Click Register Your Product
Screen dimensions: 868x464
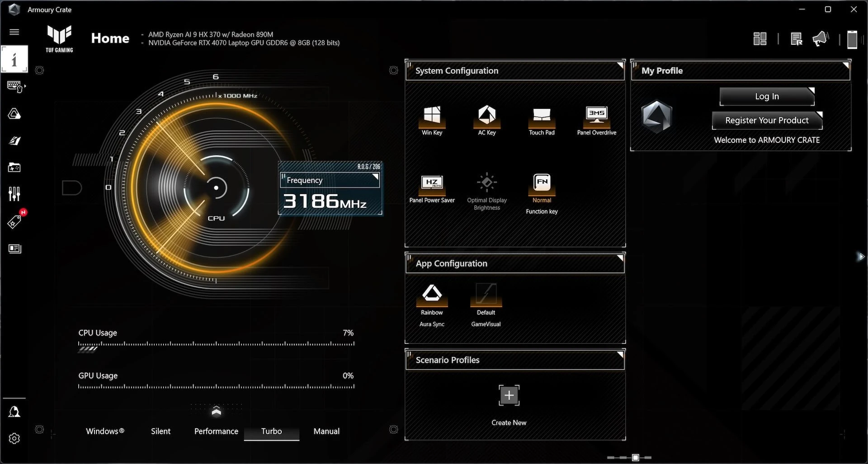[767, 120]
